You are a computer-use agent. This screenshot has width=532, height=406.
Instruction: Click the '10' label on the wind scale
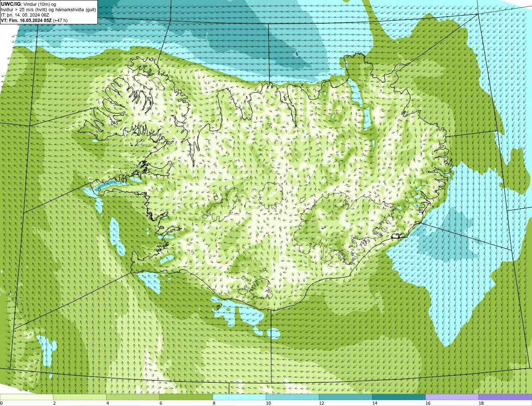[x=268, y=403]
